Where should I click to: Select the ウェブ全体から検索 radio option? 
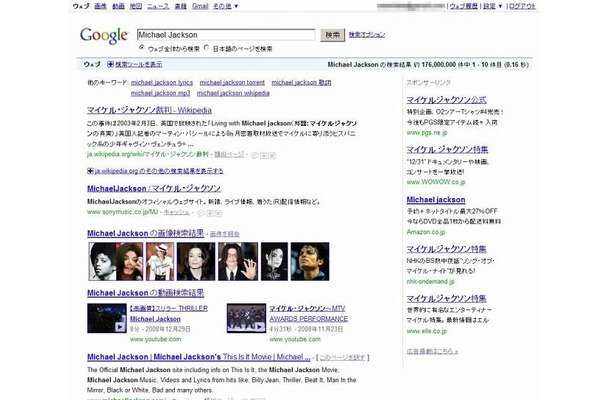point(140,48)
